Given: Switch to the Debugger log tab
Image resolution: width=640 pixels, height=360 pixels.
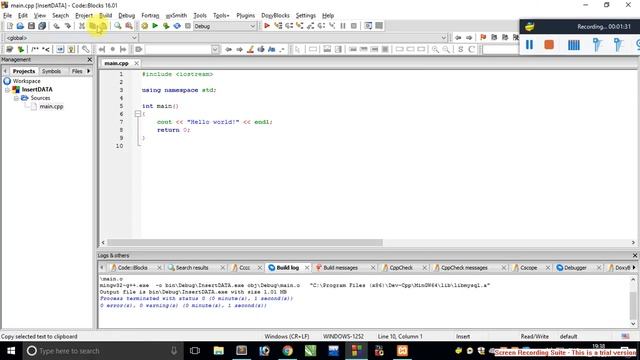Looking at the screenshot, I should coord(575,268).
